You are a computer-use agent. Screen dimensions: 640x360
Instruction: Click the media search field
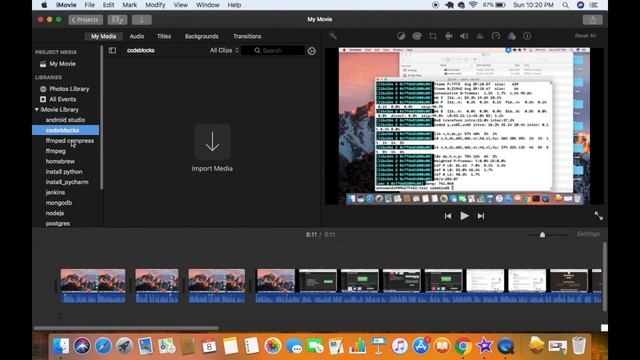click(x=273, y=51)
